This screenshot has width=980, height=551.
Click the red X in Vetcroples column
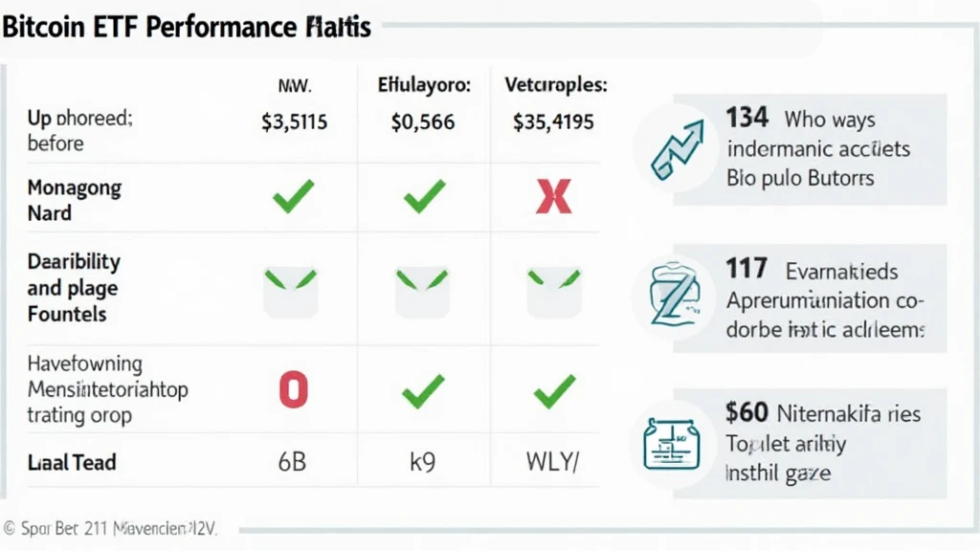click(x=553, y=198)
